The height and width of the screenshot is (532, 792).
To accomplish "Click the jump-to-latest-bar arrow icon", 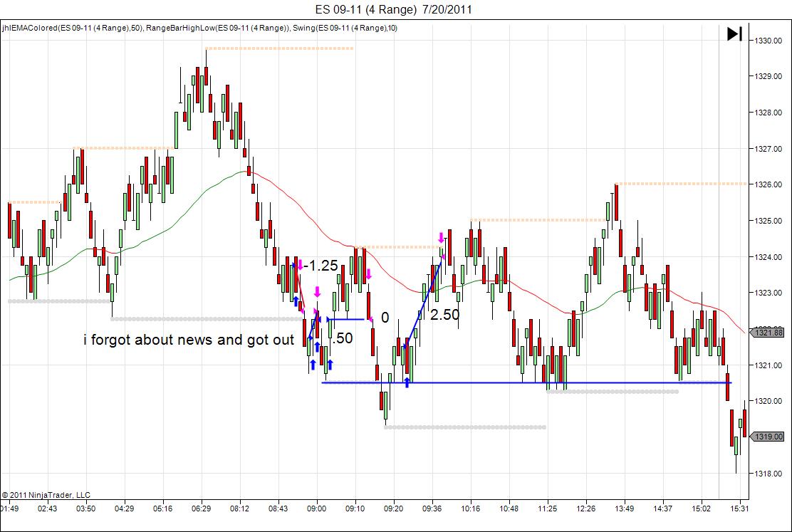I will (734, 34).
